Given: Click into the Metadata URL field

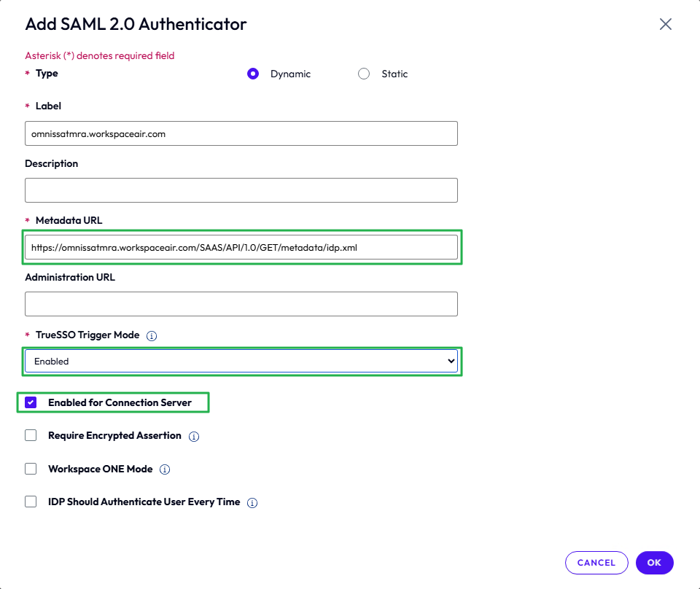Looking at the screenshot, I should (241, 247).
